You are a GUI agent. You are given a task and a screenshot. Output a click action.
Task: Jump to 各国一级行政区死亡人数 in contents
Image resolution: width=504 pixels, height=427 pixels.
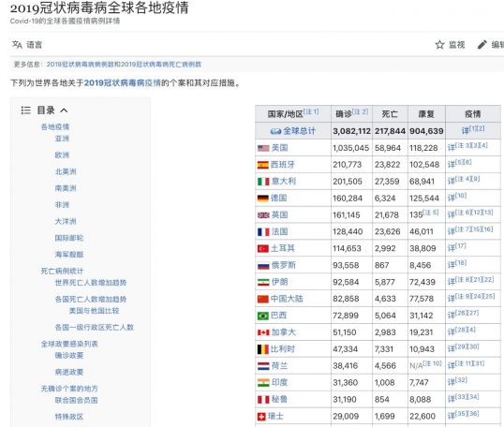pos(95,328)
